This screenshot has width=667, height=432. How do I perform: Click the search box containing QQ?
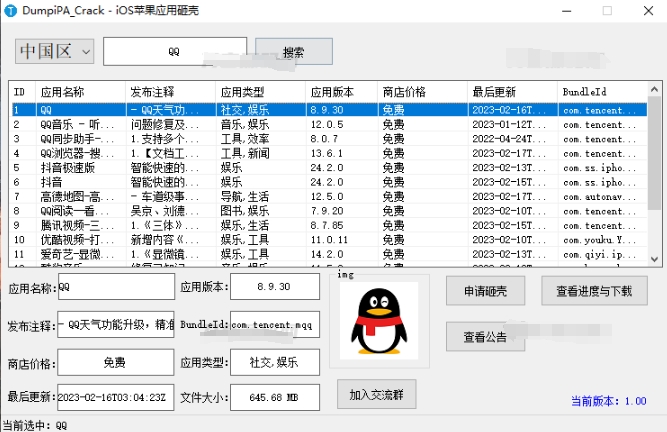175,51
